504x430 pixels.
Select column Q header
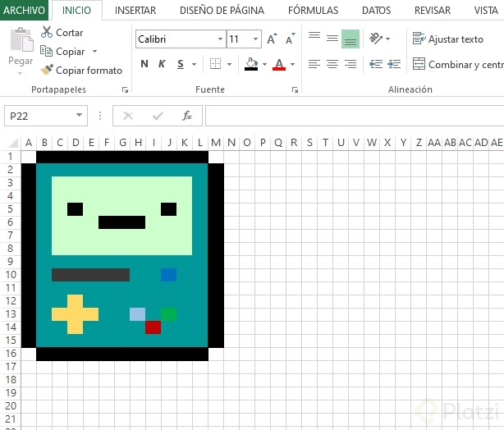point(278,142)
